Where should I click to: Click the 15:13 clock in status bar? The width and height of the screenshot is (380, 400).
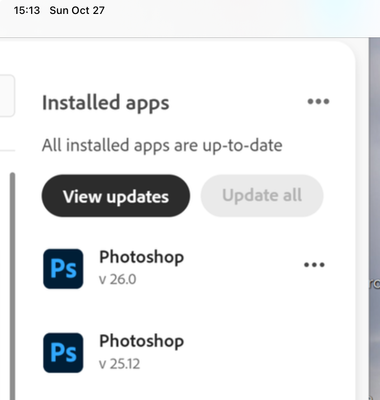[x=27, y=10]
